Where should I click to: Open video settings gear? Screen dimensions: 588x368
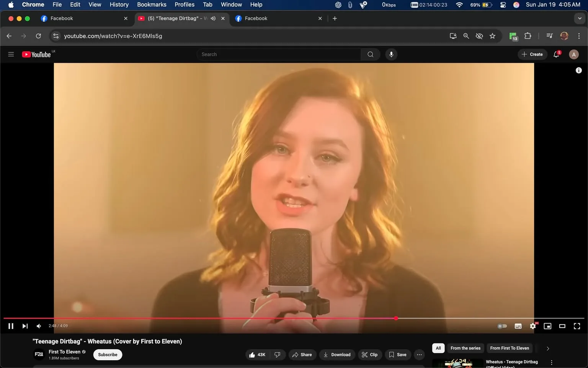(532, 326)
